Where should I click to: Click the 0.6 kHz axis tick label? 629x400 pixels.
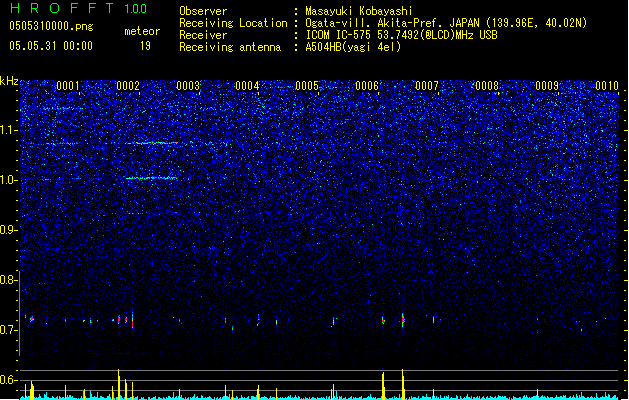(9, 380)
